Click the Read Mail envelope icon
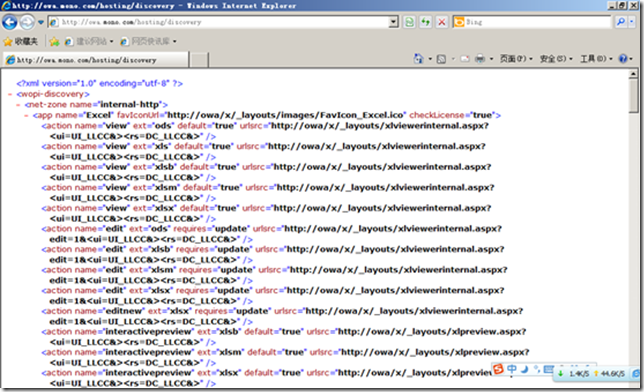 click(x=465, y=59)
